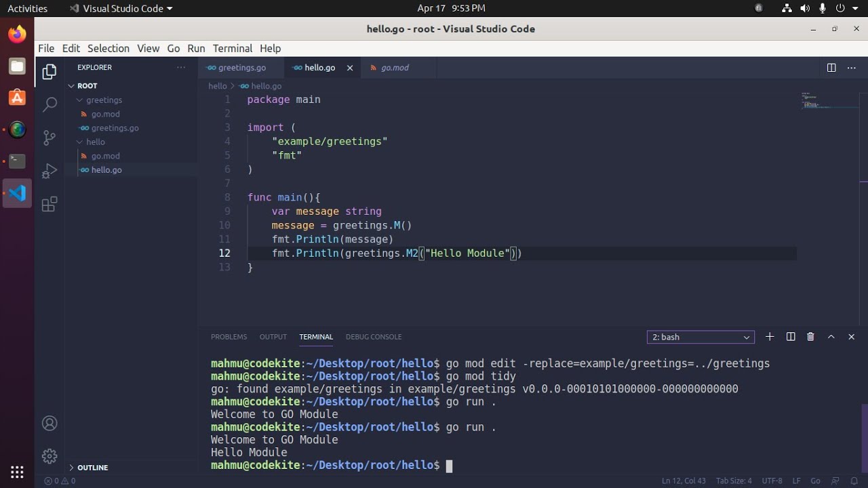Viewport: 868px width, 488px height.
Task: Open the Extensions view
Action: click(50, 204)
